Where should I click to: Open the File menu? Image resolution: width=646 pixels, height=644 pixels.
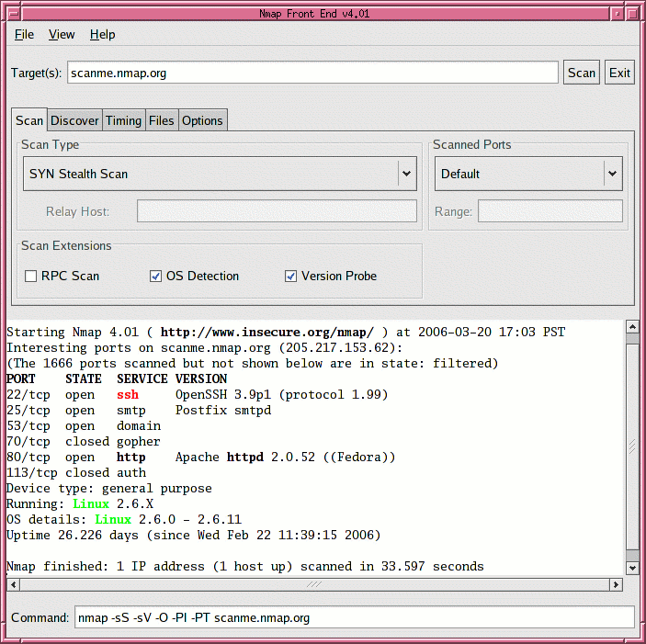24,35
